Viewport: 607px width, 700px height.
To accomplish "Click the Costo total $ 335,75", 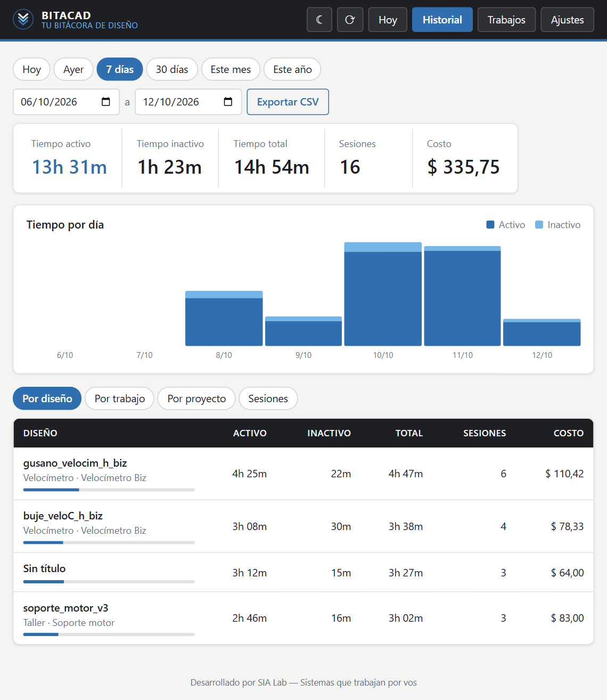I will point(464,167).
